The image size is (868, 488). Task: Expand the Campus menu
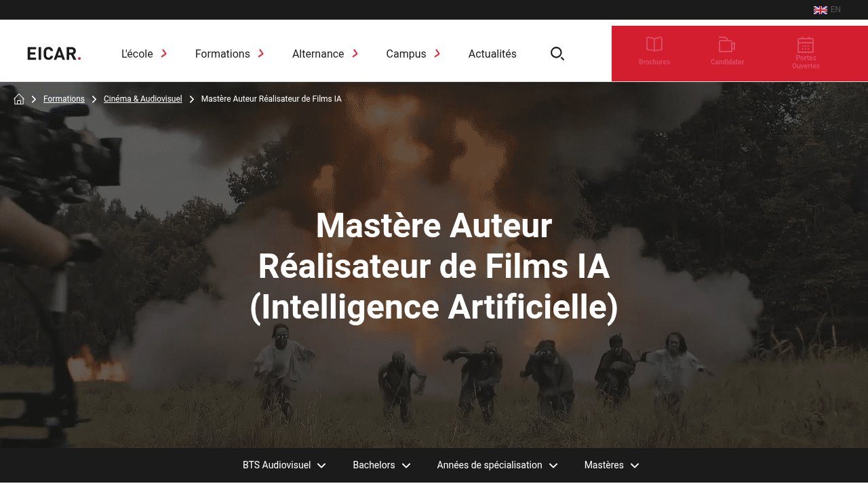coord(406,54)
